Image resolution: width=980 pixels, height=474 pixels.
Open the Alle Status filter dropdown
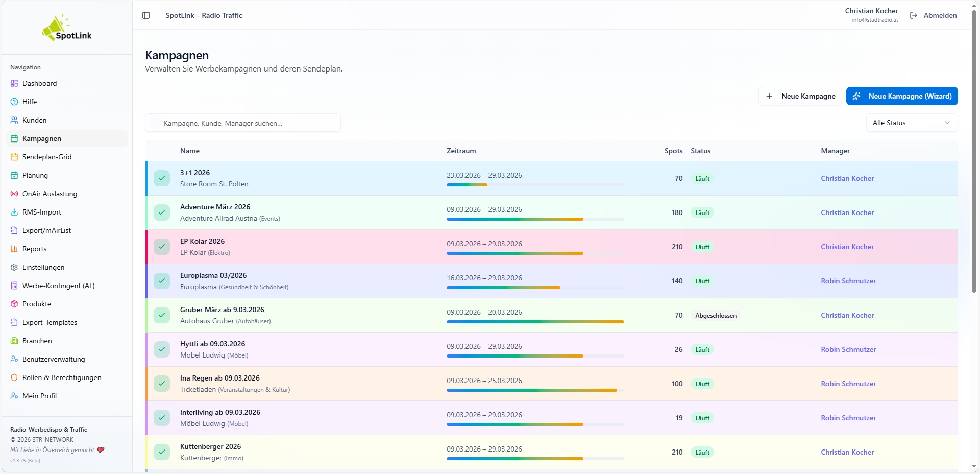click(911, 123)
